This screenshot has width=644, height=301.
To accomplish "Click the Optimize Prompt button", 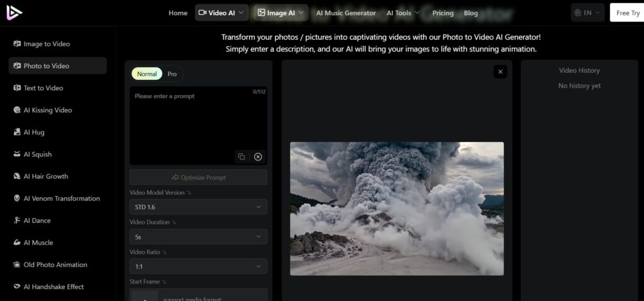I will point(198,177).
